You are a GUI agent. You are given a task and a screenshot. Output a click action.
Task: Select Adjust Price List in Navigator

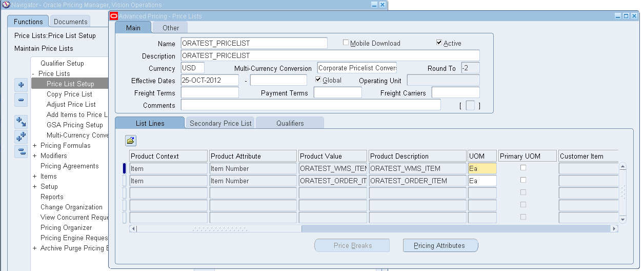point(71,104)
